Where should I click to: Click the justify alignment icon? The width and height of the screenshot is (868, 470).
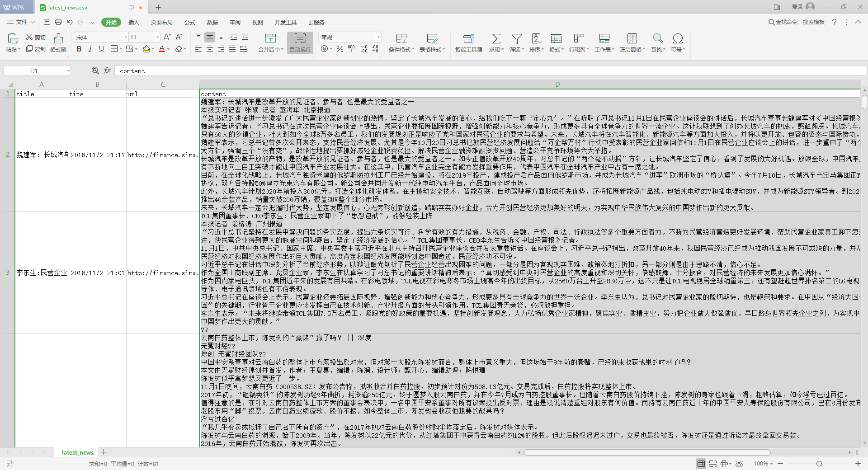(232, 49)
